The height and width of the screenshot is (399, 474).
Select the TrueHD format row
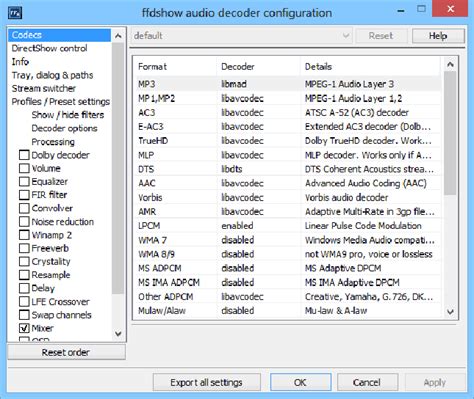(x=288, y=141)
